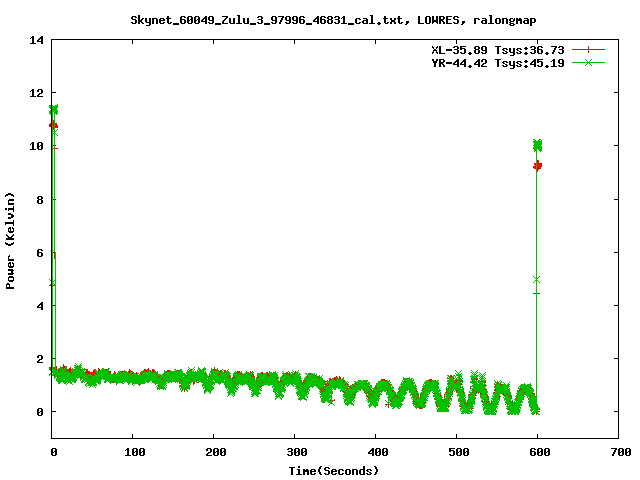Click the x-axis tick label 700
640x480 pixels.
(621, 452)
